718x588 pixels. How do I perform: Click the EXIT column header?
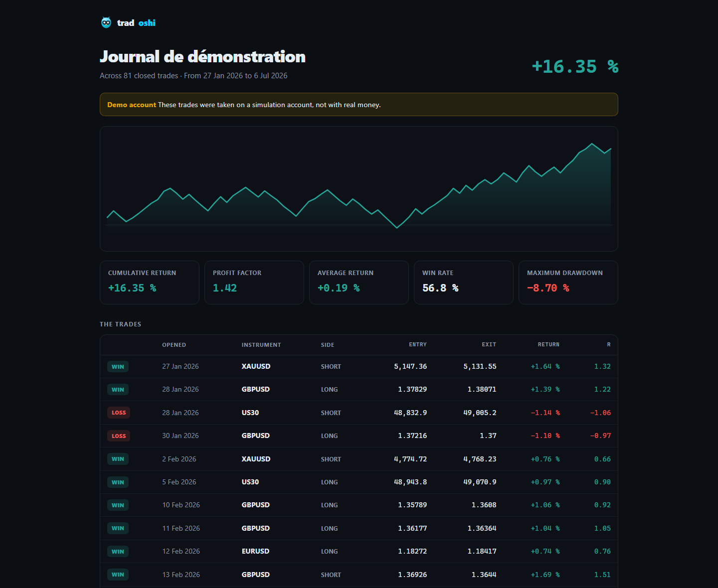(x=489, y=344)
